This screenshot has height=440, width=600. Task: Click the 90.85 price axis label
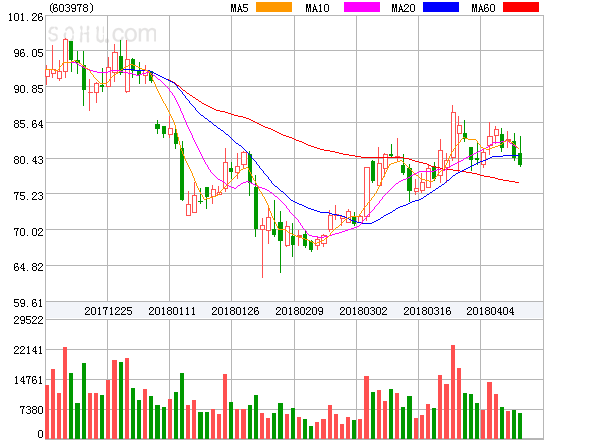(29, 89)
